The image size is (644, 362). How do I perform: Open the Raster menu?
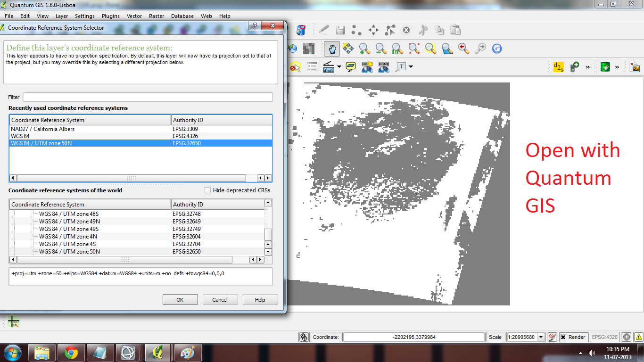pos(157,16)
